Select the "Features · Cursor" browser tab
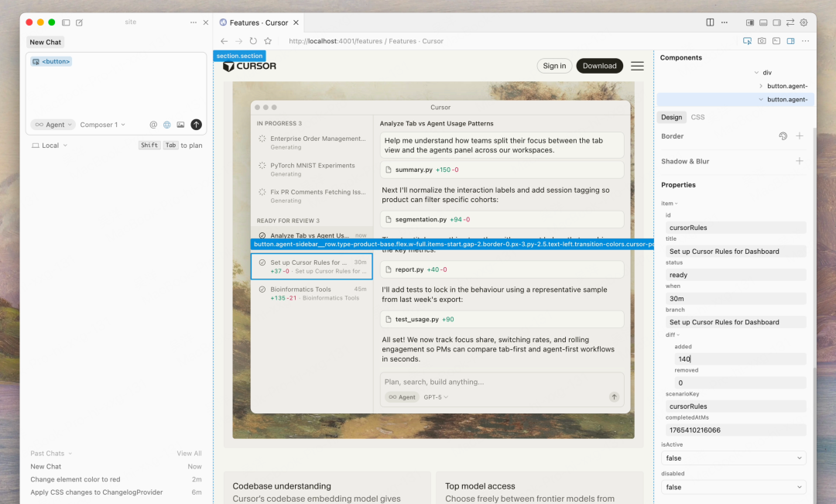Image resolution: width=836 pixels, height=504 pixels. (259, 22)
